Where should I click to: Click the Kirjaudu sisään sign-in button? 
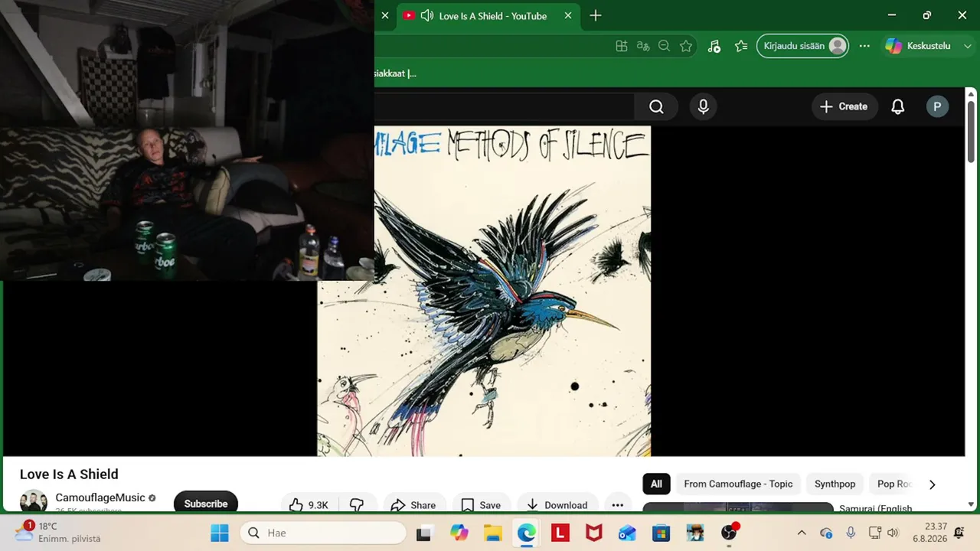802,46
